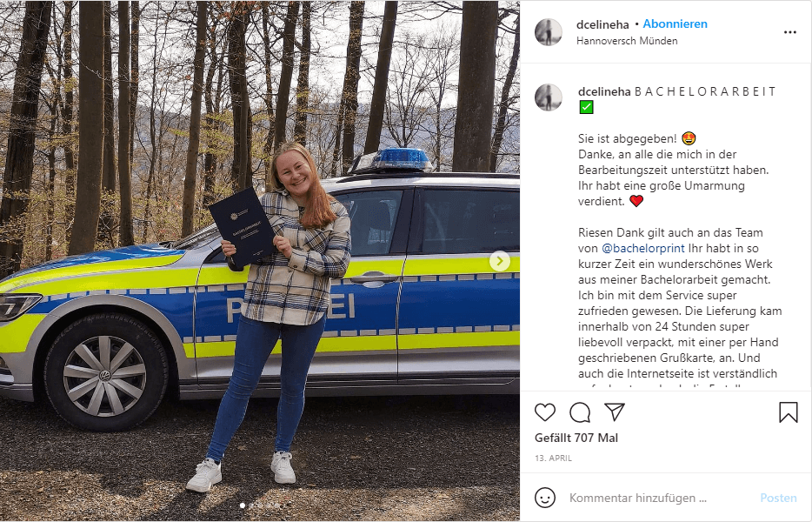The image size is (812, 522).
Task: Select second carousel dot indicator
Action: [x=251, y=505]
